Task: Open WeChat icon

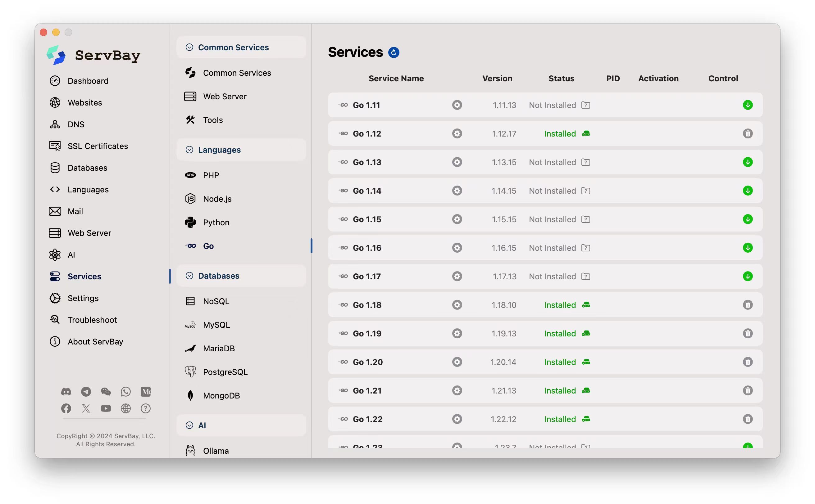Action: click(x=106, y=392)
